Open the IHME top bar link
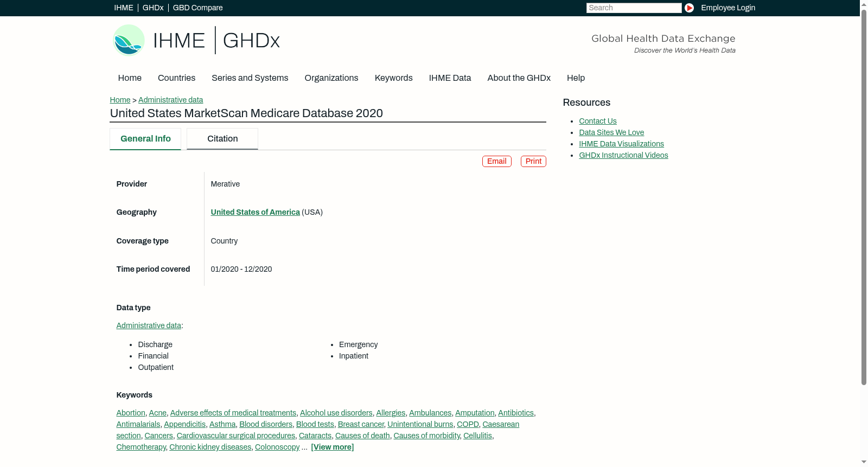Image resolution: width=868 pixels, height=467 pixels. pos(124,8)
